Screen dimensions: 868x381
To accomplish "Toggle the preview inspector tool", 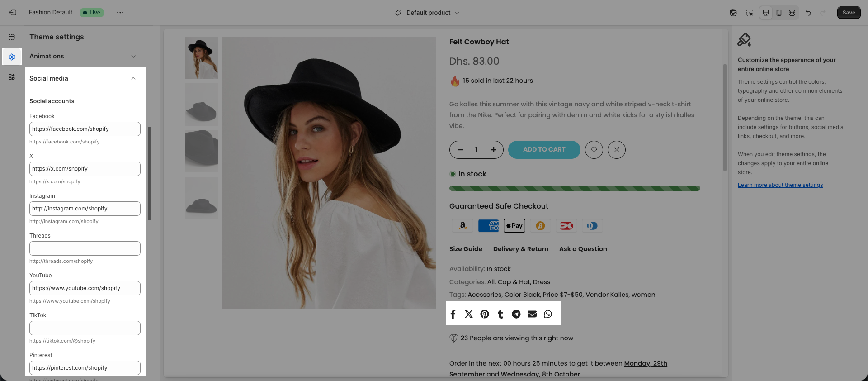I will pyautogui.click(x=750, y=13).
